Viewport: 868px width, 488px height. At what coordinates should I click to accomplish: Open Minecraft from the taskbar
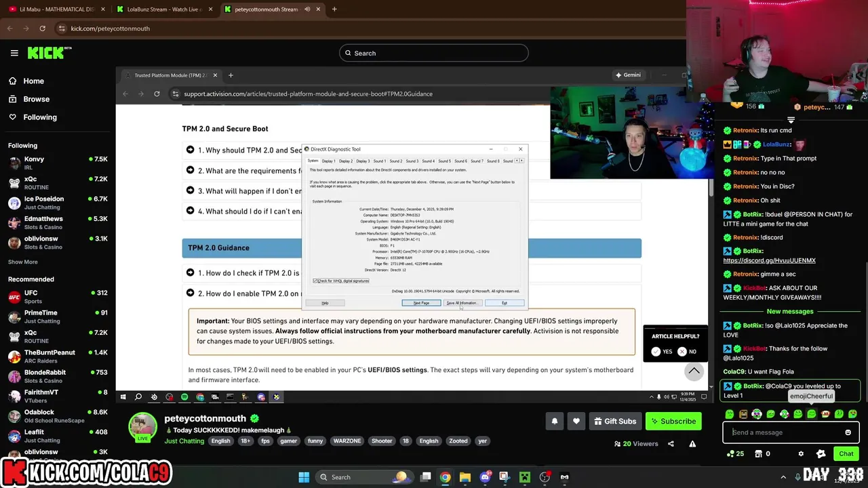coord(524,477)
